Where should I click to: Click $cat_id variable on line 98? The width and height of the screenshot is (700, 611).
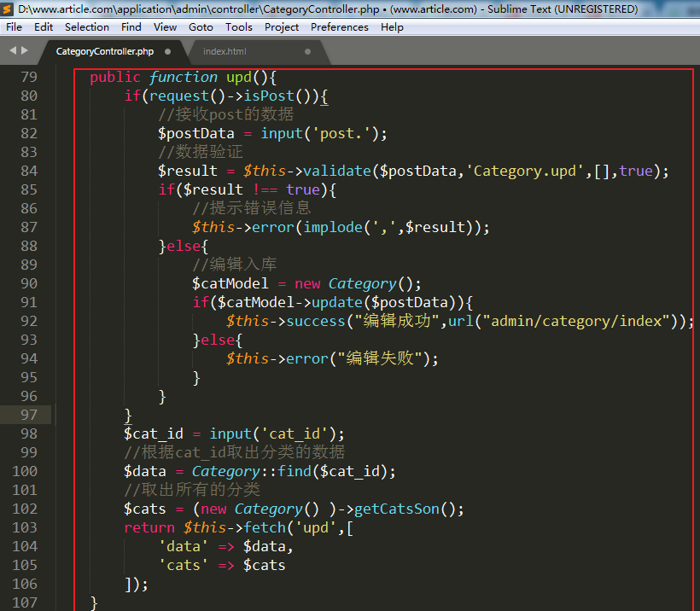click(154, 434)
